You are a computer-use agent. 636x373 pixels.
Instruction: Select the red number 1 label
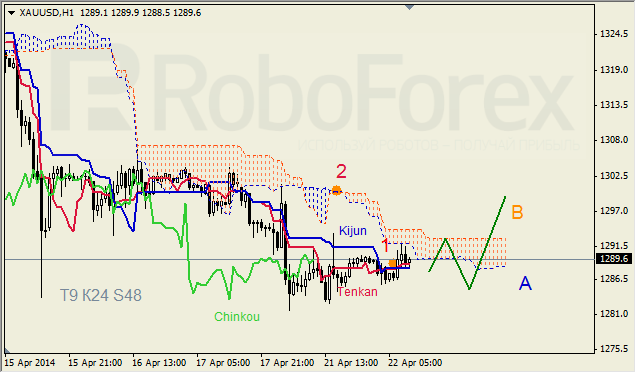(386, 246)
